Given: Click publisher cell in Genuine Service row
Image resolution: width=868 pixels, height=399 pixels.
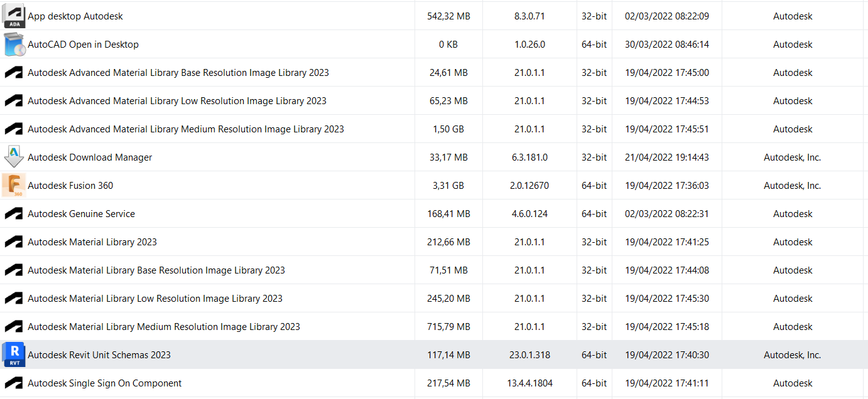Looking at the screenshot, I should (x=793, y=214).
